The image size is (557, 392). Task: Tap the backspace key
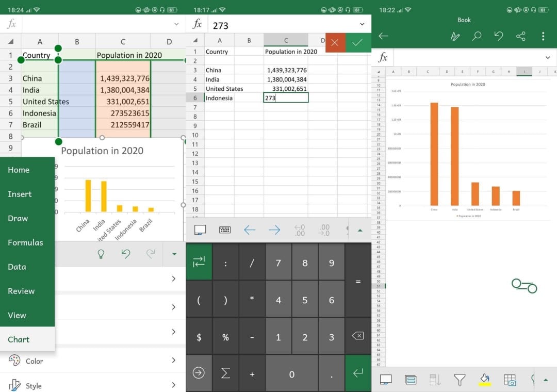(x=358, y=336)
